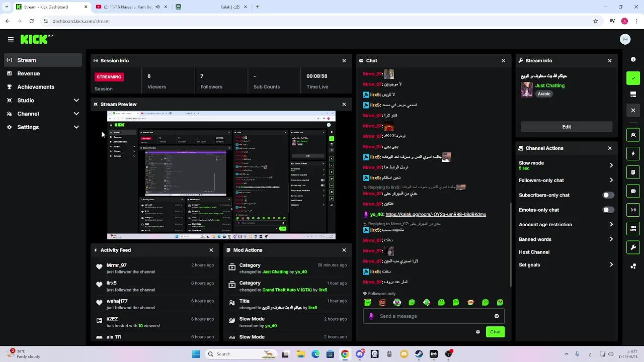
Task: Toggle the Chat bubble widget icon in right bar
Action: click(x=633, y=191)
